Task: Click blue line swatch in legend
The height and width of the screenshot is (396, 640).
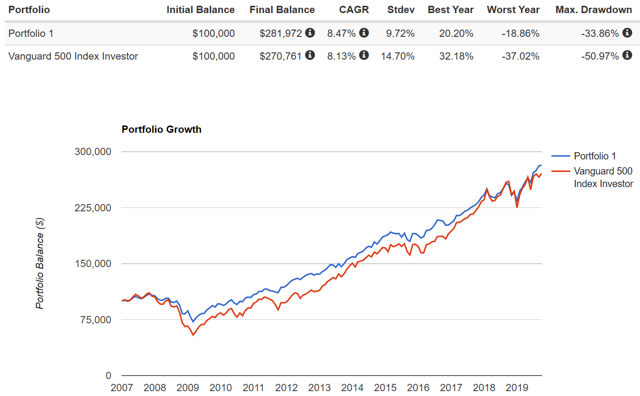Action: pos(560,156)
